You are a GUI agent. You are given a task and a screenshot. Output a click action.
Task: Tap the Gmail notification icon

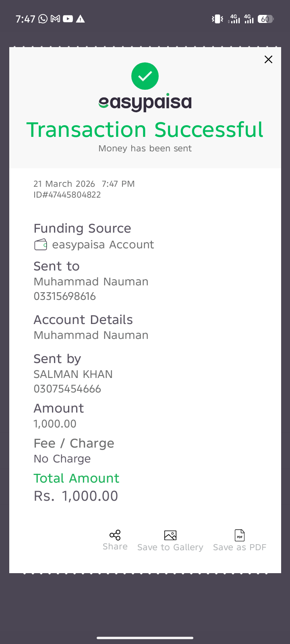pos(56,19)
